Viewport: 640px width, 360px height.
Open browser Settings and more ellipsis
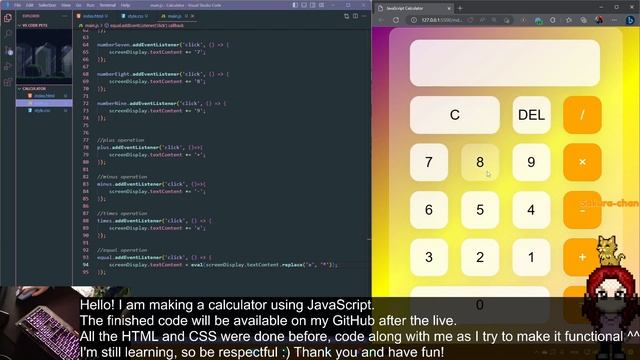tap(614, 20)
